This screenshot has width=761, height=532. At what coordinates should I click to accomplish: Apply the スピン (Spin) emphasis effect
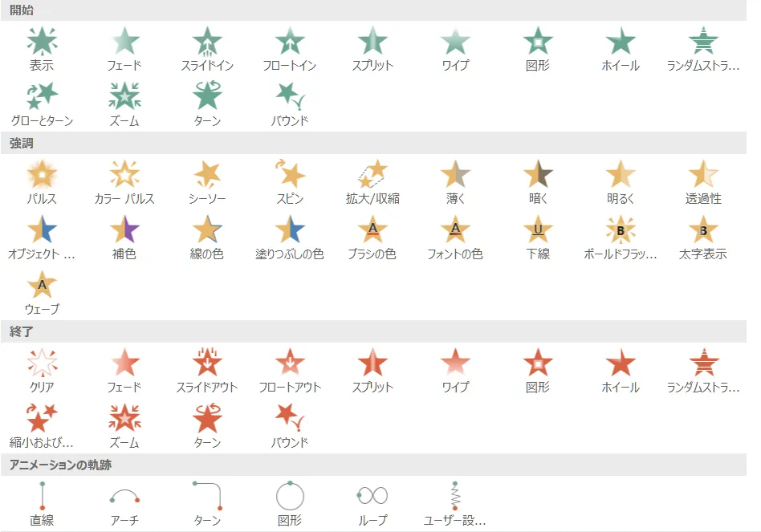pos(289,175)
